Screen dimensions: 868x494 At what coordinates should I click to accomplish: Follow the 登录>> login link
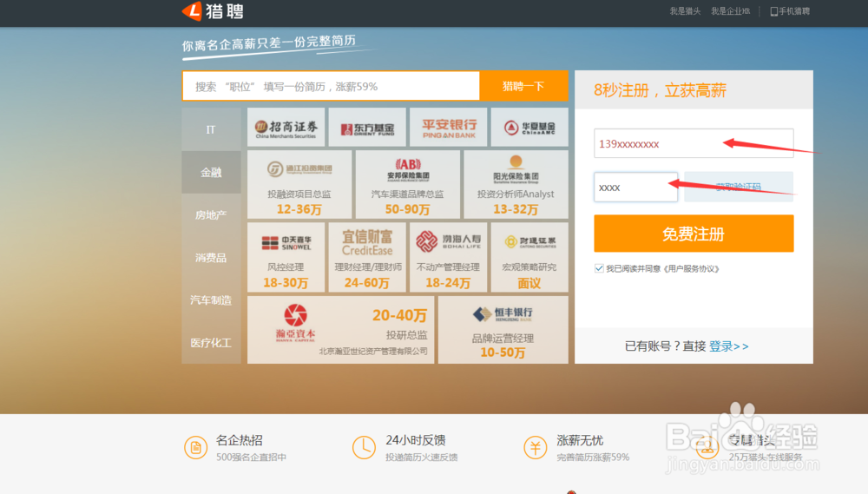coord(728,346)
